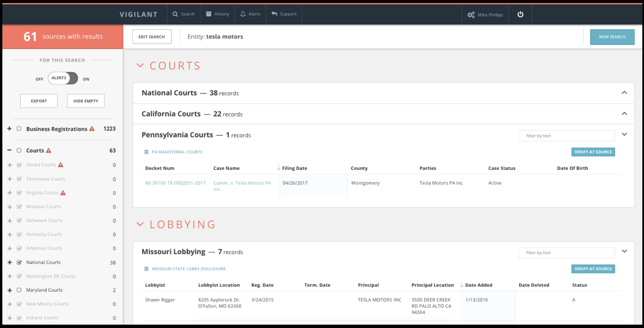This screenshot has height=328, width=644.
Task: Open MISSOURI STATE LOBBY DISCLOSURE source link
Action: coord(189,269)
